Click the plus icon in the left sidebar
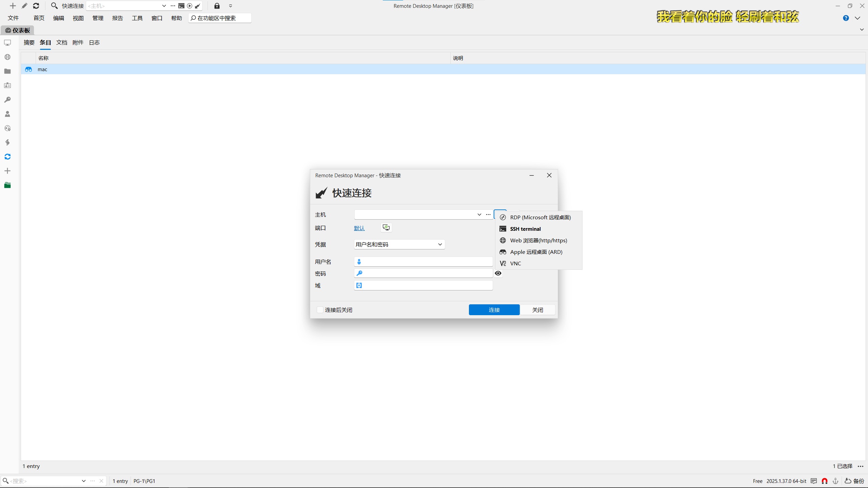The width and height of the screenshot is (868, 488). [x=7, y=171]
